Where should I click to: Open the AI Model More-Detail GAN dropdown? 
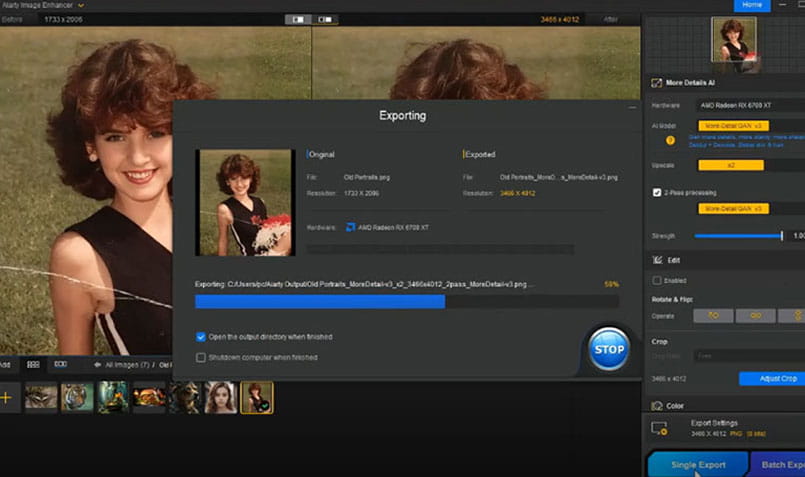(733, 126)
